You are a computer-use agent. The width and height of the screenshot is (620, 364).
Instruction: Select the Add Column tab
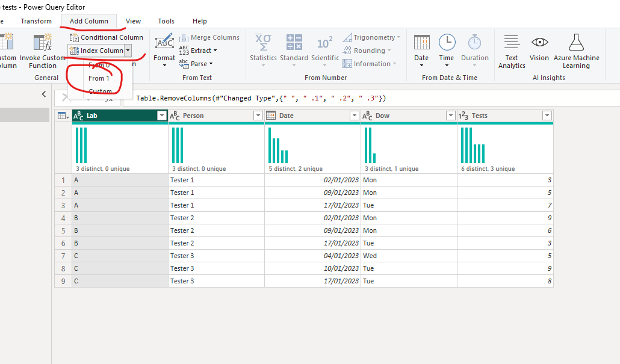click(x=89, y=21)
